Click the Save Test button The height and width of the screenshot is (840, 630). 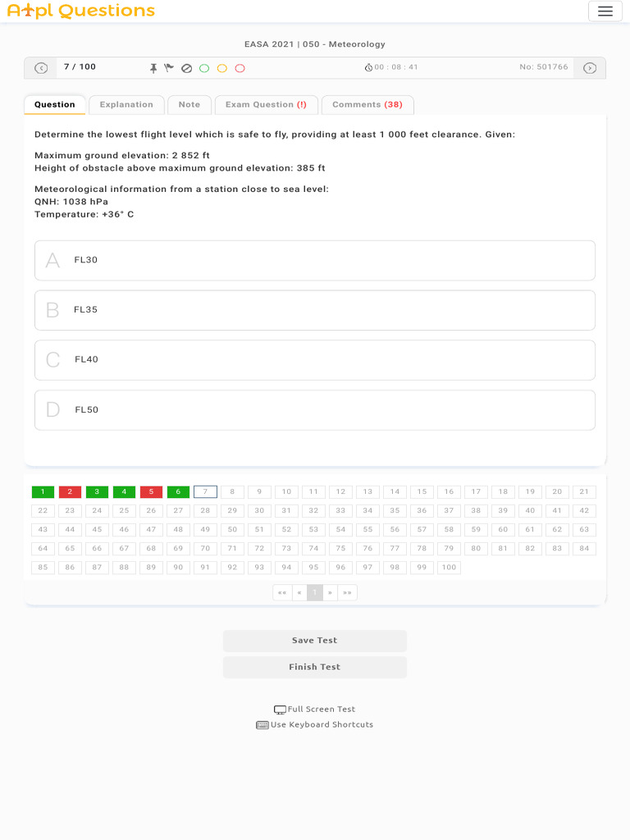coord(315,641)
